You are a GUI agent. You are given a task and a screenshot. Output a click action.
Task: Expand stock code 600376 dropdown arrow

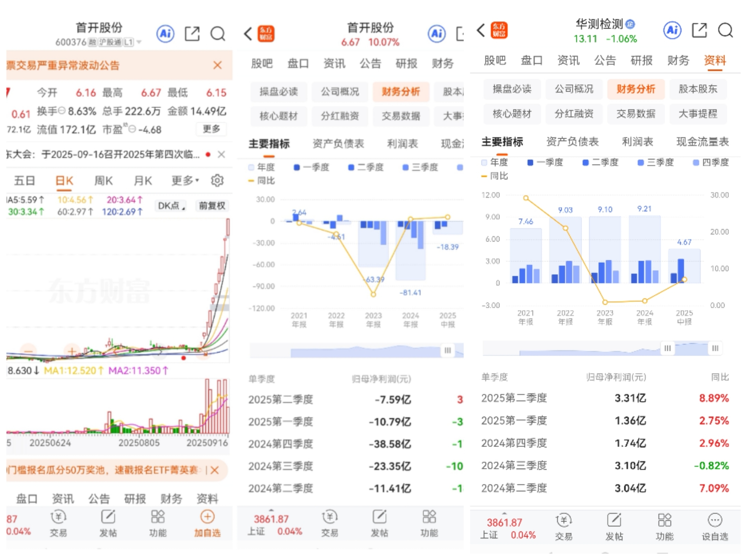[139, 42]
